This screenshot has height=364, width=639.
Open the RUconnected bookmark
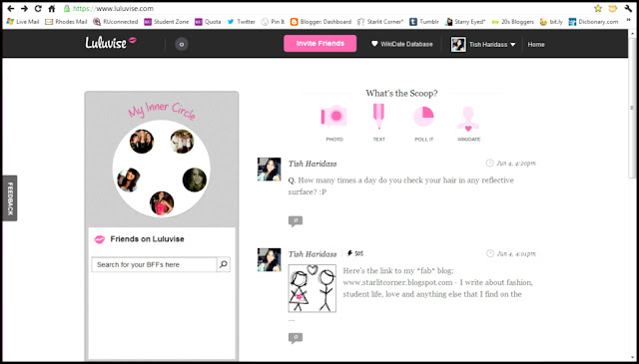116,22
